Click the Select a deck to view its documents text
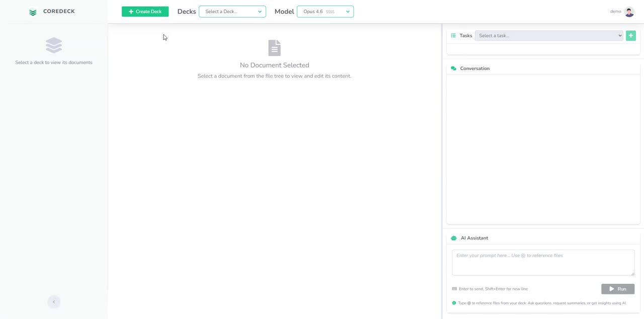This screenshot has width=644, height=319. [x=54, y=62]
